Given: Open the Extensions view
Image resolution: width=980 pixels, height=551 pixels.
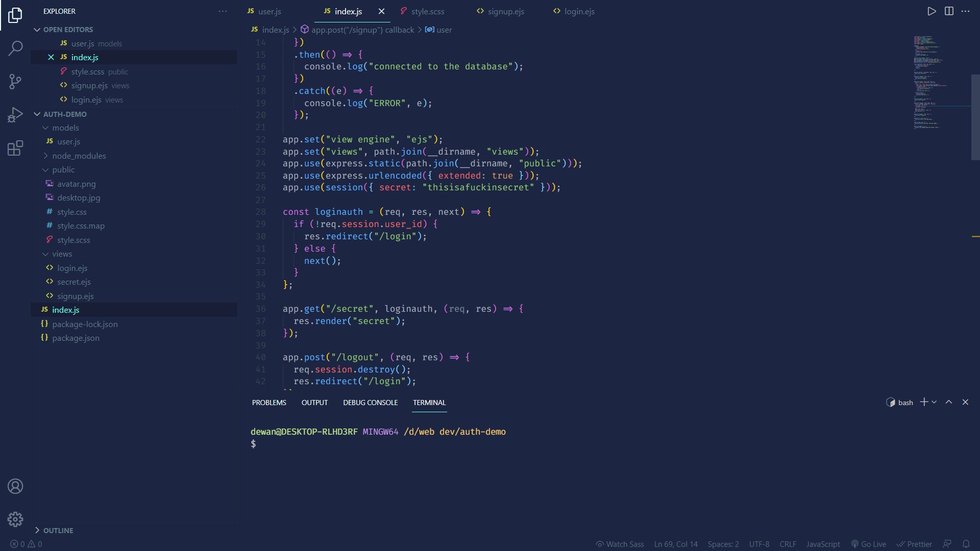Looking at the screenshot, I should [15, 148].
